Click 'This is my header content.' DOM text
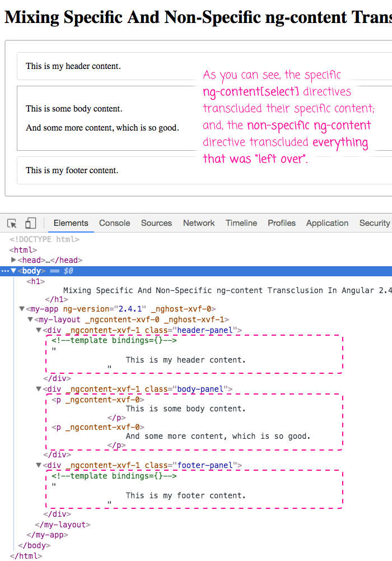The width and height of the screenshot is (392, 561). click(x=186, y=360)
